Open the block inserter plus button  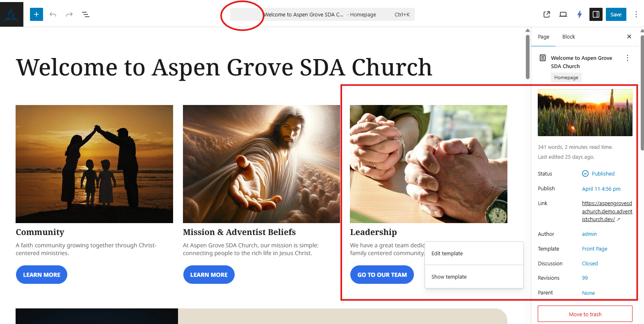tap(37, 14)
